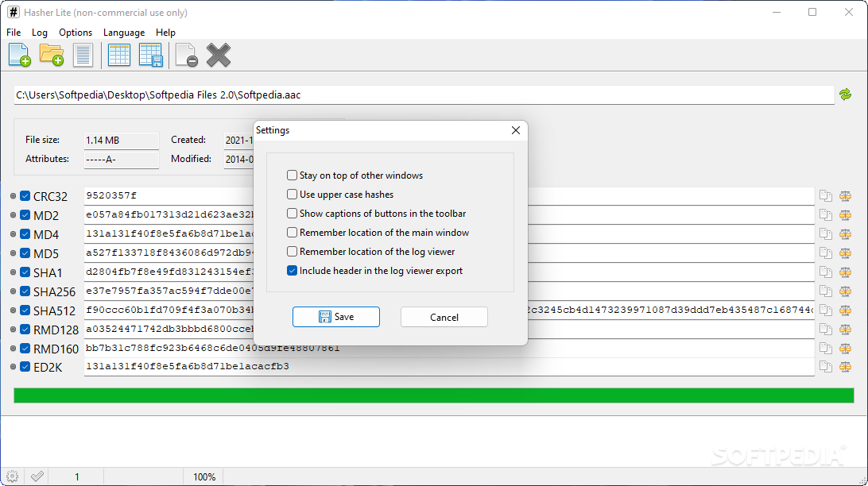Click the ED2K hash value field
Screen dimensions: 868x486
coord(449,367)
